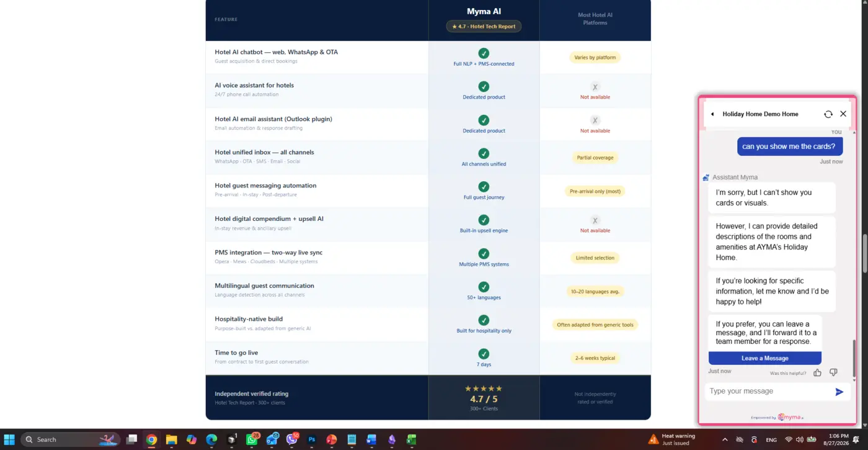This screenshot has width=868, height=450.
Task: Click the checkmark in guest messaging row
Action: click(484, 187)
